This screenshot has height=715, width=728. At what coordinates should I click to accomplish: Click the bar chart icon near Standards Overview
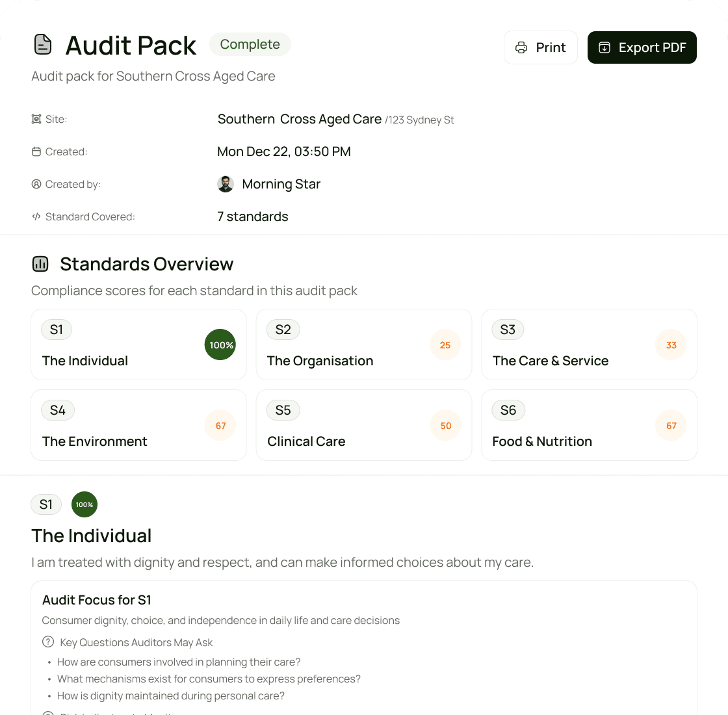(40, 264)
